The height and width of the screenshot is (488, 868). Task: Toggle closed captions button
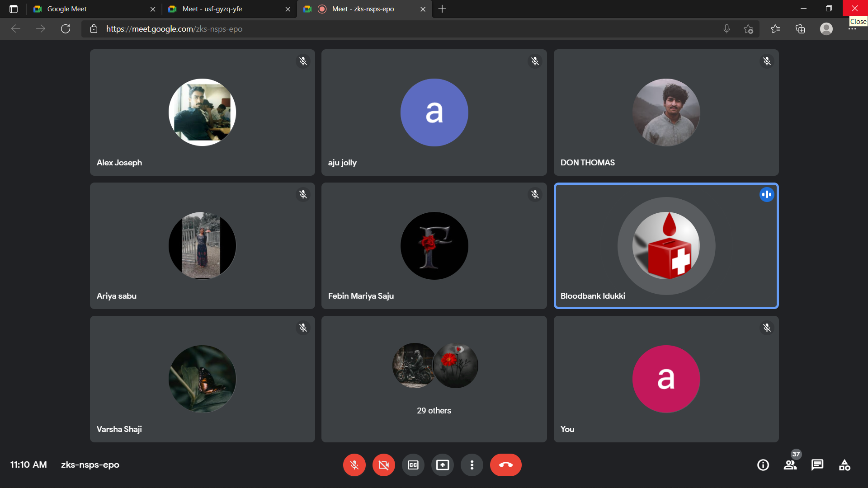413,465
